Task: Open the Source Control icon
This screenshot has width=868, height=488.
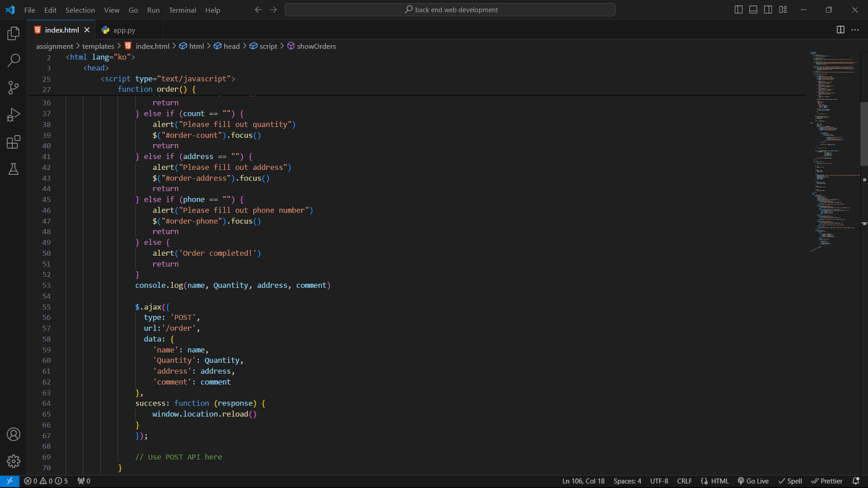Action: pos(13,87)
